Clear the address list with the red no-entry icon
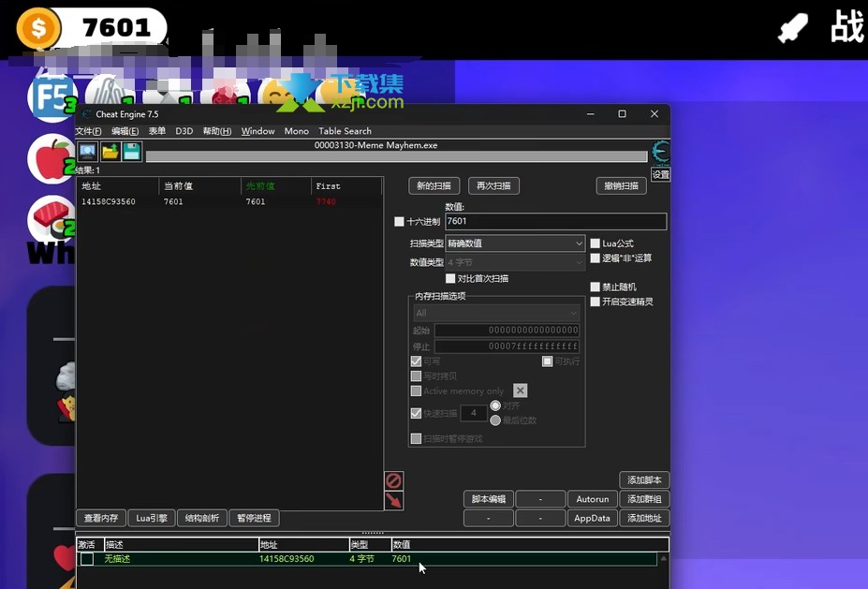 coord(393,480)
